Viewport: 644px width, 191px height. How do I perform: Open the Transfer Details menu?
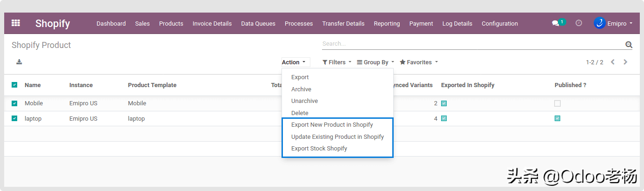pyautogui.click(x=343, y=24)
